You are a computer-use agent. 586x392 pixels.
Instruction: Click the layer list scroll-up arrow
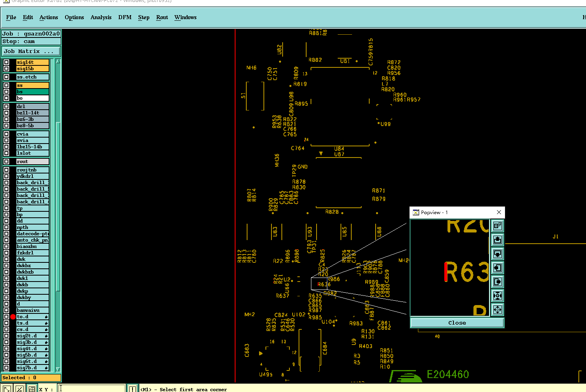[x=58, y=61]
